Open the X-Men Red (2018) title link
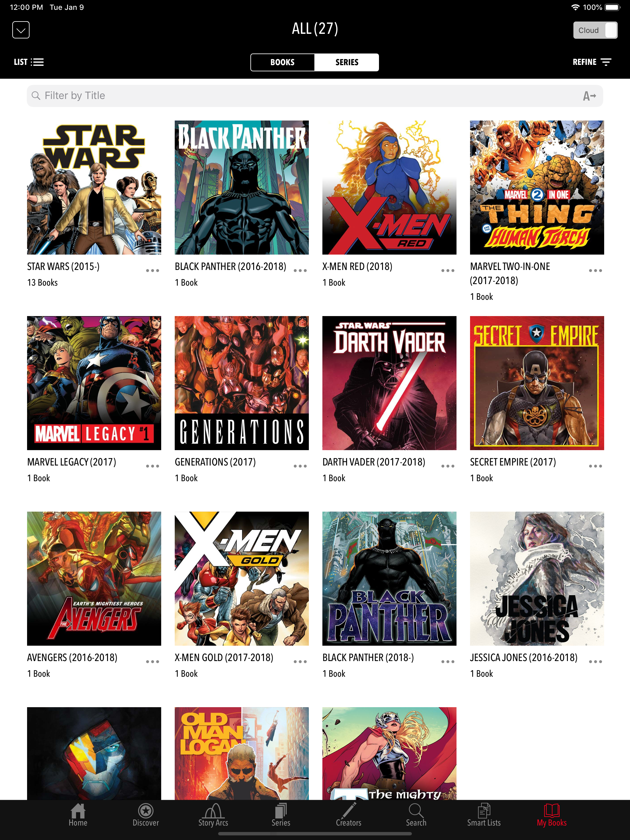 click(x=357, y=267)
